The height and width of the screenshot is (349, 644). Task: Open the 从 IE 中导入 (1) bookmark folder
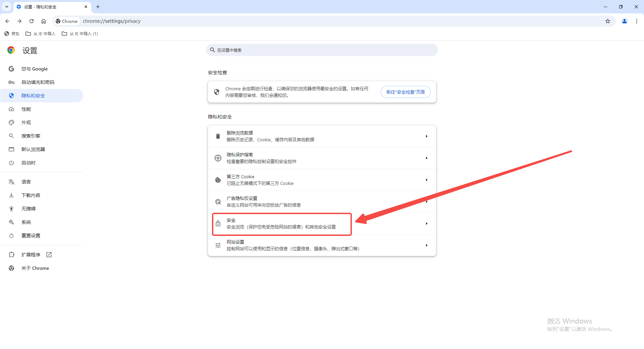click(x=80, y=34)
